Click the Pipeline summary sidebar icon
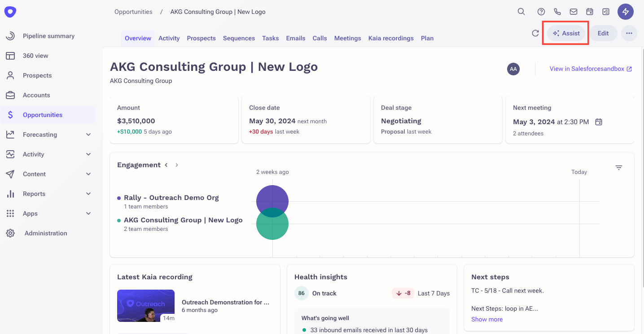Viewport: 644px width, 334px height. (10, 36)
